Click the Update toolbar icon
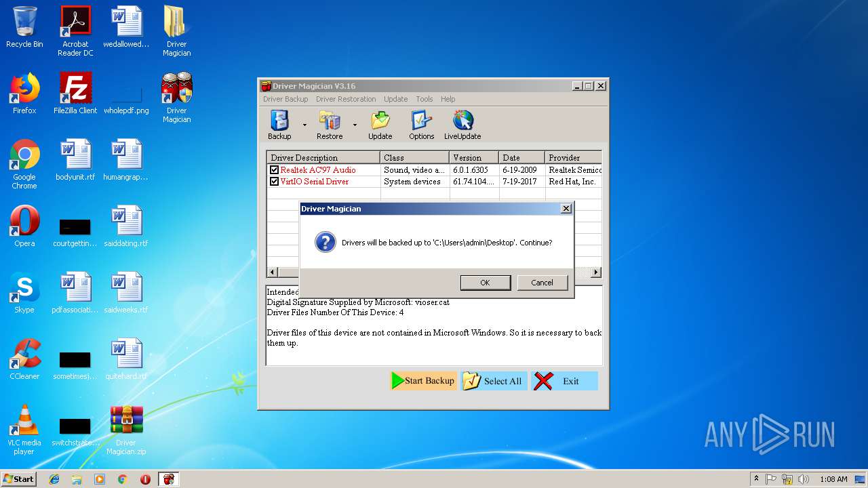The height and width of the screenshot is (488, 868). pos(380,125)
